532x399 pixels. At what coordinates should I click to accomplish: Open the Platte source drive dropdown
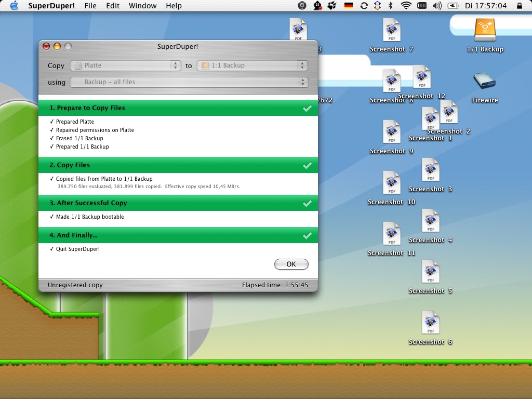point(126,65)
